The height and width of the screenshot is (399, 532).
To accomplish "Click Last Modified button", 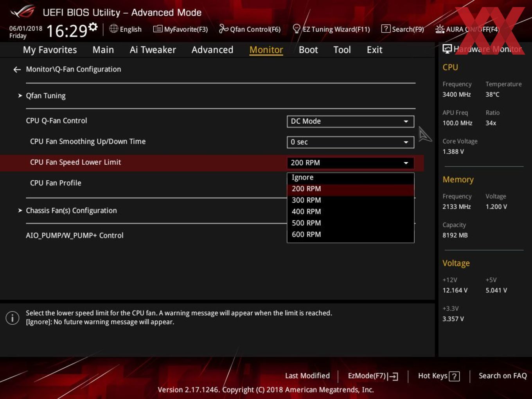I will point(307,376).
